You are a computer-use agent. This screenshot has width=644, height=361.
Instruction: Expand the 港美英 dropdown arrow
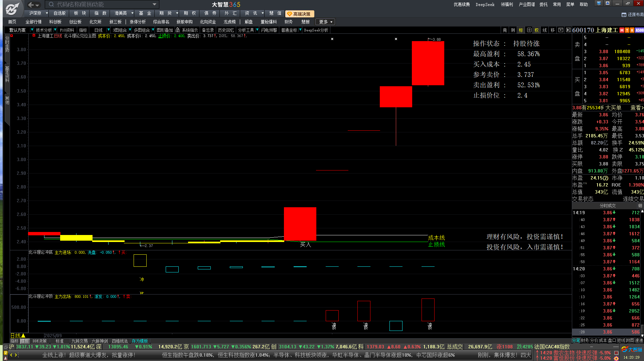coord(132,13)
